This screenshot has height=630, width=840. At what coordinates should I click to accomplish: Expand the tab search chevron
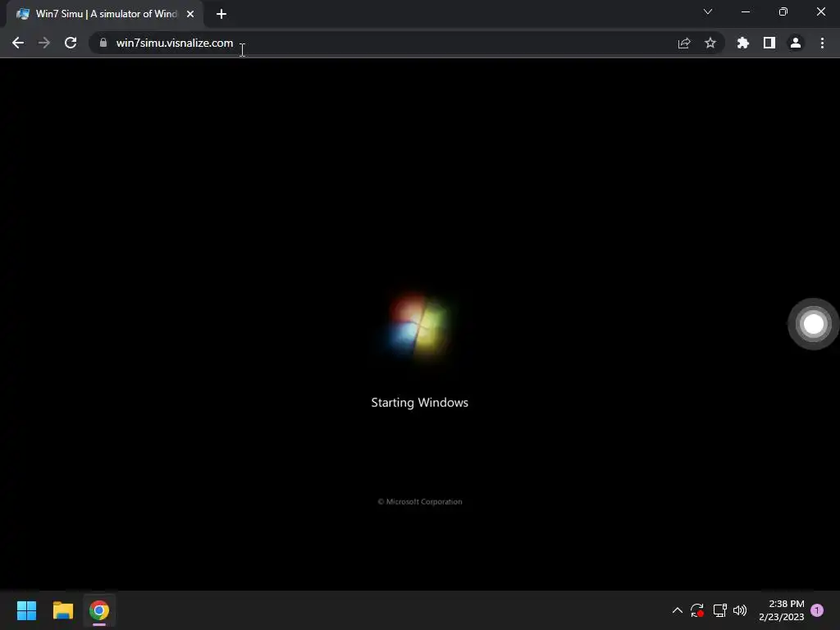pos(708,11)
